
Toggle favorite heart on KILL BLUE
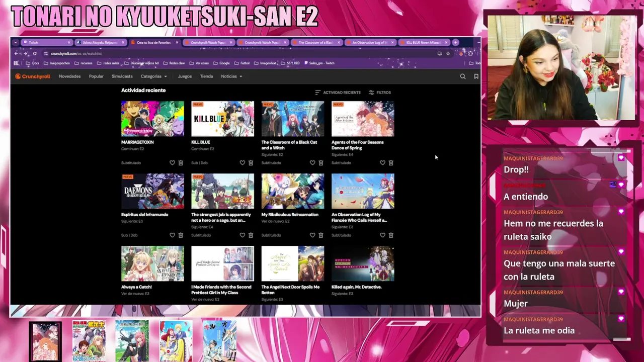(242, 163)
